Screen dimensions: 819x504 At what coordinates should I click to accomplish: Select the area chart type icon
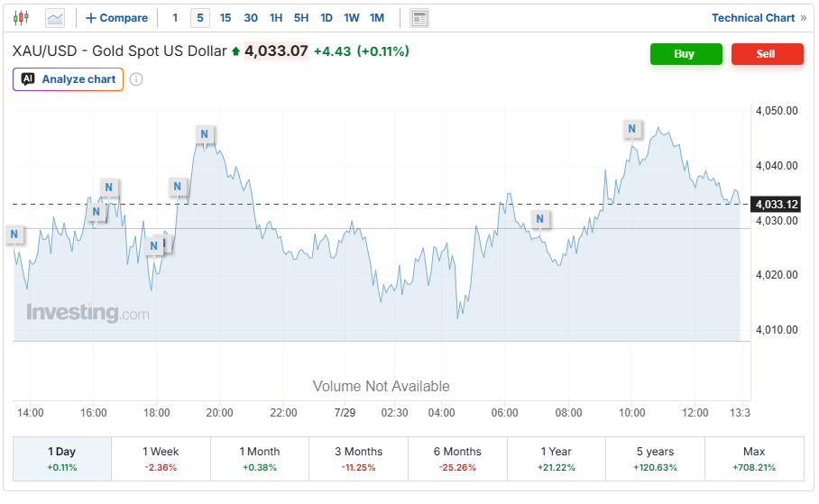(55, 18)
